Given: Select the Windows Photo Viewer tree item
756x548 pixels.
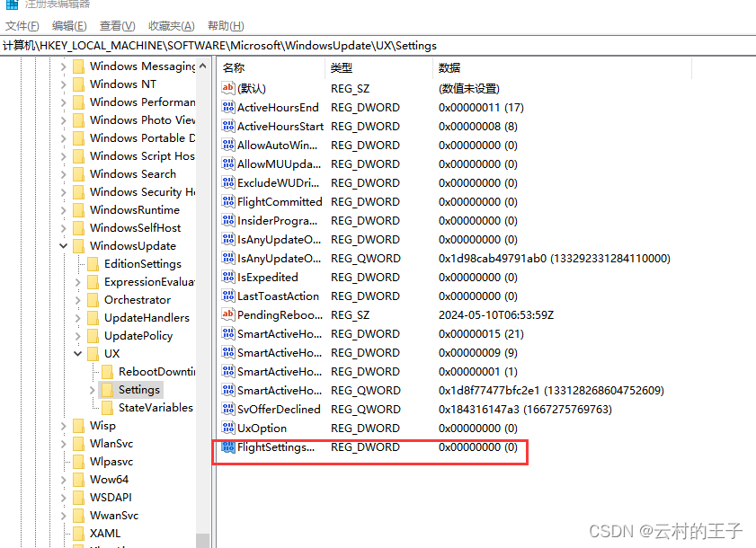Looking at the screenshot, I should (142, 120).
